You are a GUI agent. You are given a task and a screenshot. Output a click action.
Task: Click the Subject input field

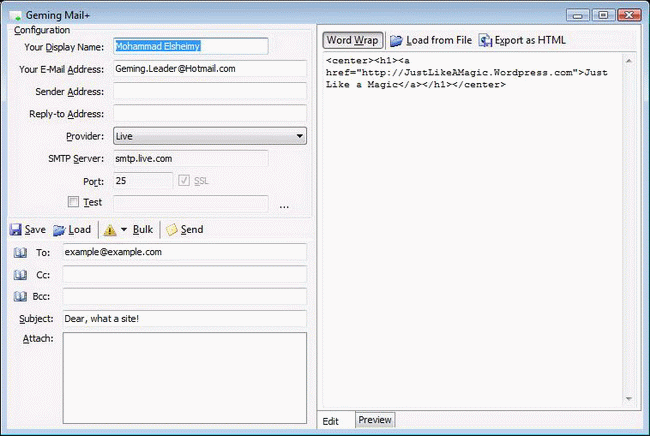coord(184,318)
